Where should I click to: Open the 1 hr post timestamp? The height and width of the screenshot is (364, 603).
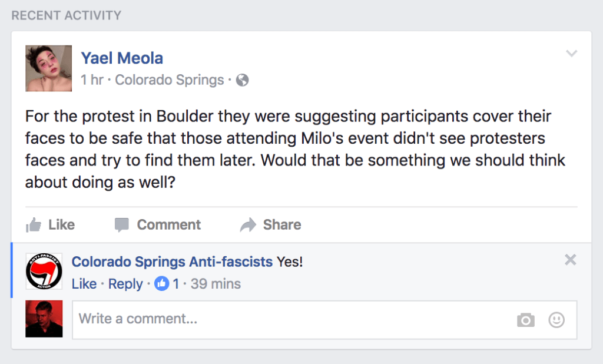tap(92, 80)
